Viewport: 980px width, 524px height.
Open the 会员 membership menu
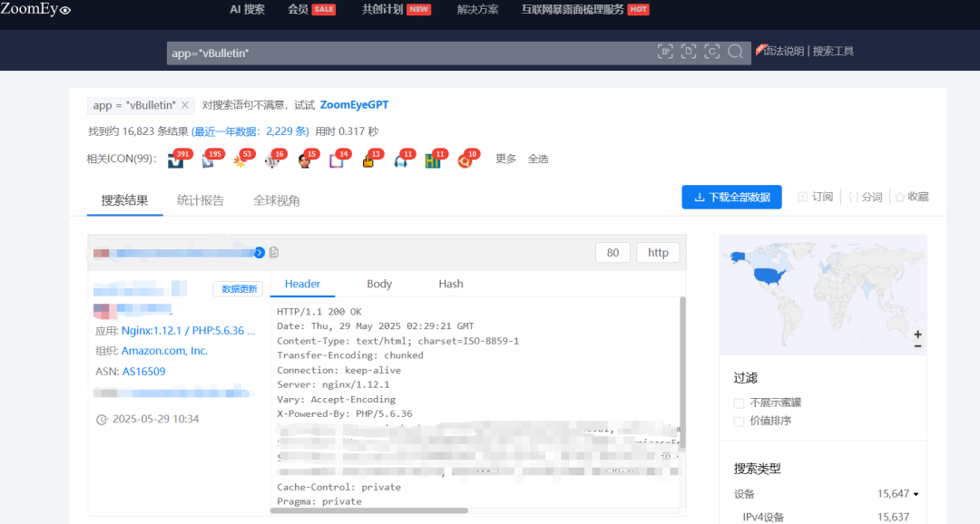pos(311,9)
